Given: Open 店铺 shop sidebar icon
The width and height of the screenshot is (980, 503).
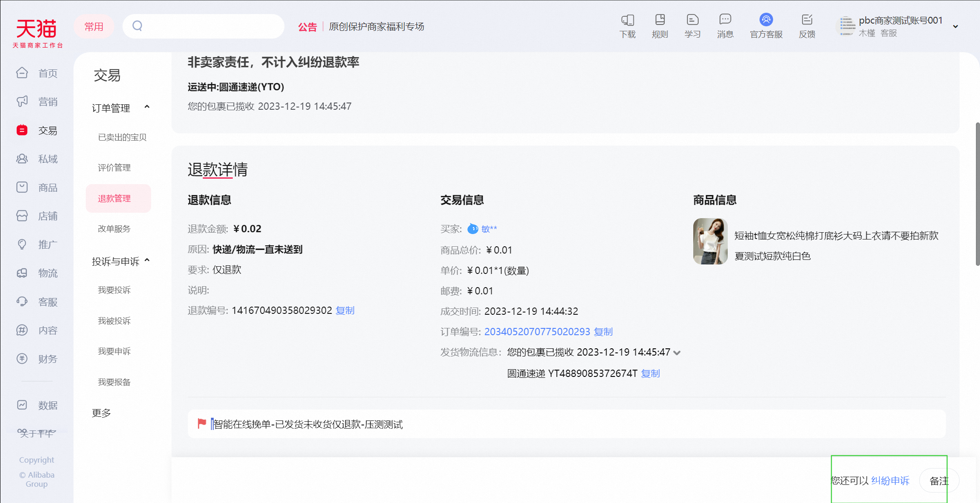Looking at the screenshot, I should click(x=22, y=216).
